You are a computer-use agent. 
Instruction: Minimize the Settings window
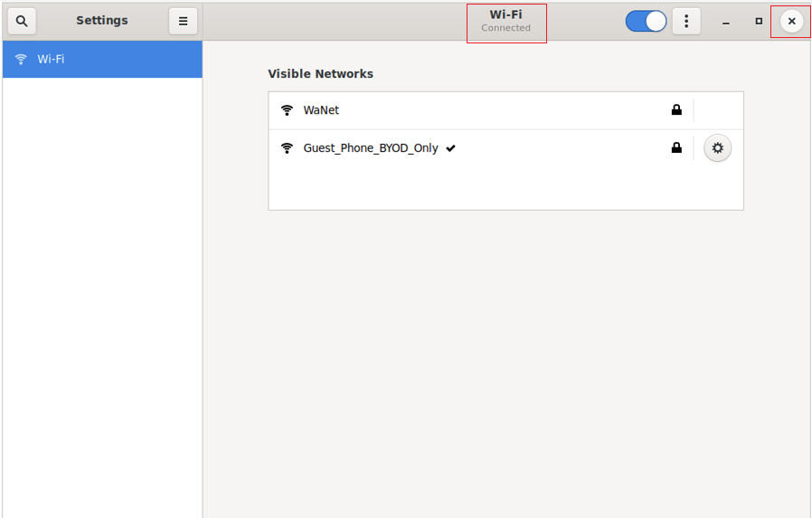tap(726, 21)
